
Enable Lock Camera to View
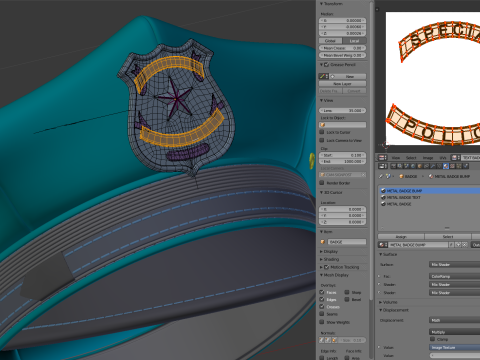pyautogui.click(x=322, y=140)
